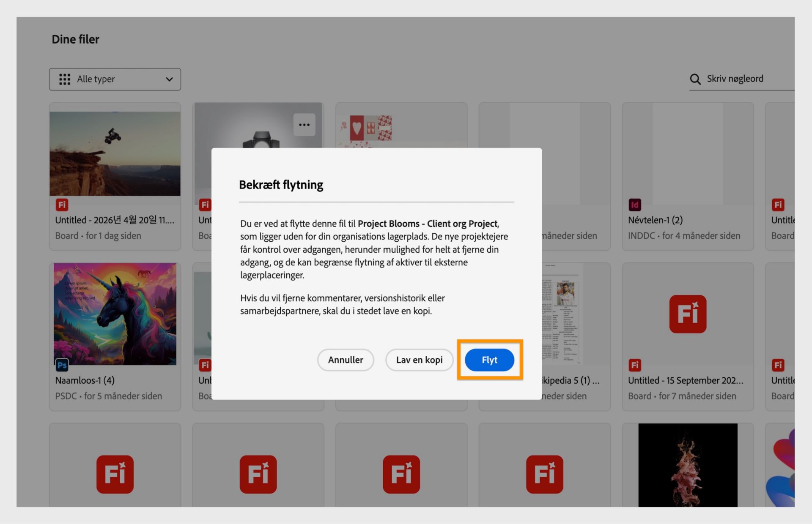The height and width of the screenshot is (524, 812).
Task: Open the large Fi icon of Untitled - 15 September
Action: (x=688, y=314)
